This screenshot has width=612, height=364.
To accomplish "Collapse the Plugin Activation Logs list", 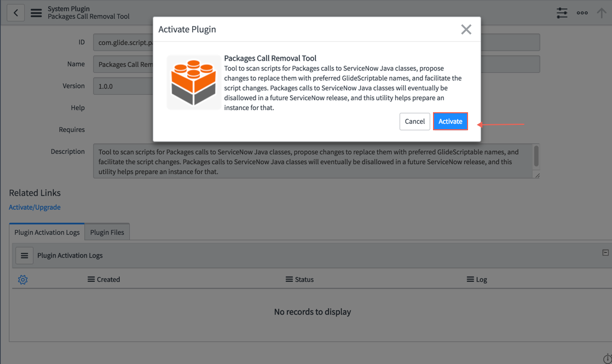I will point(605,253).
